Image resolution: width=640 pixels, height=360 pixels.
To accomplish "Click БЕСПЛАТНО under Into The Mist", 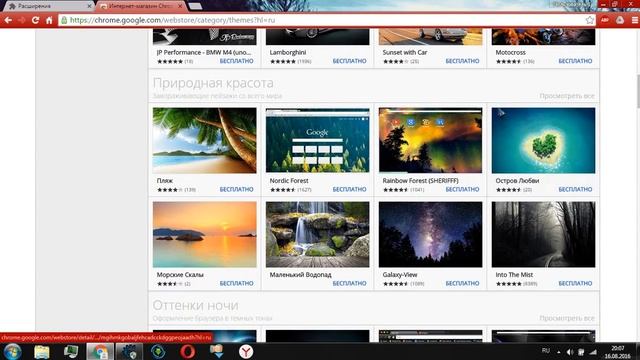I will coord(575,283).
